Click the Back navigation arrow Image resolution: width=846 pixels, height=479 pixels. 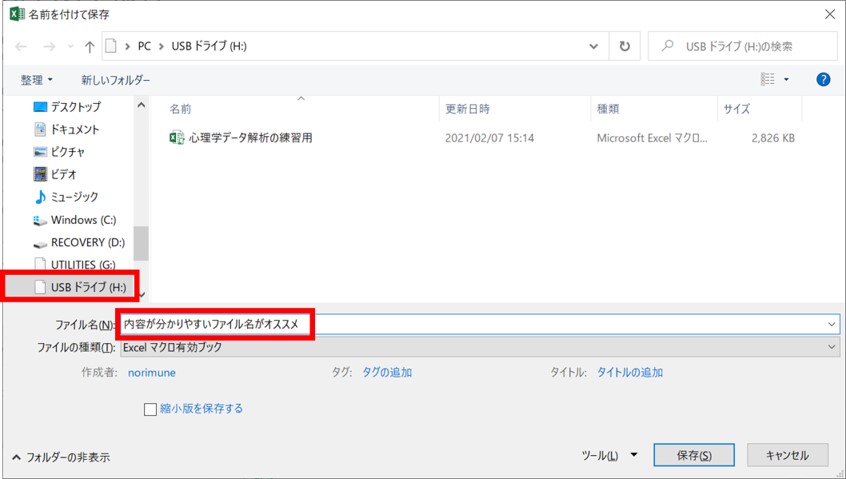tap(21, 47)
